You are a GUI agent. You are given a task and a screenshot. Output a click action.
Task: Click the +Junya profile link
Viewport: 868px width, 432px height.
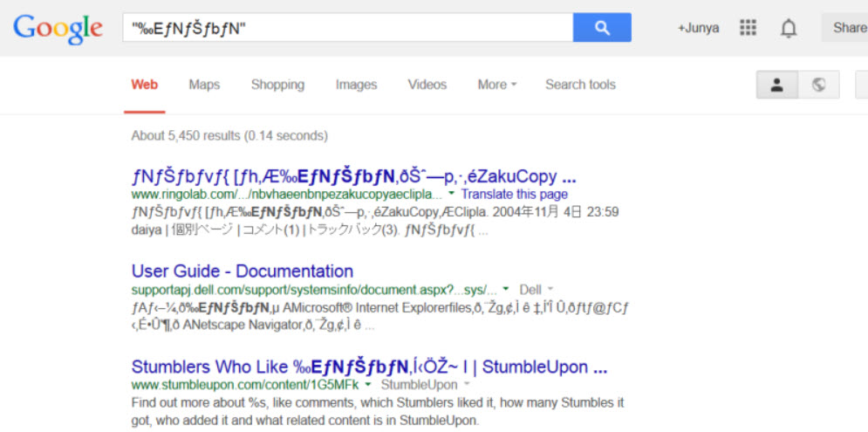(x=698, y=28)
